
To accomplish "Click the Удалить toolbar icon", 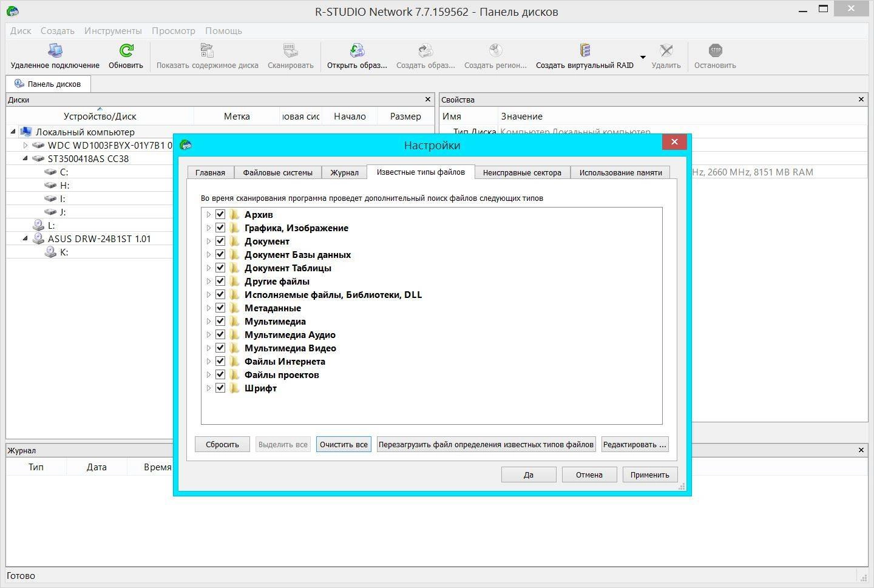I will [x=666, y=50].
